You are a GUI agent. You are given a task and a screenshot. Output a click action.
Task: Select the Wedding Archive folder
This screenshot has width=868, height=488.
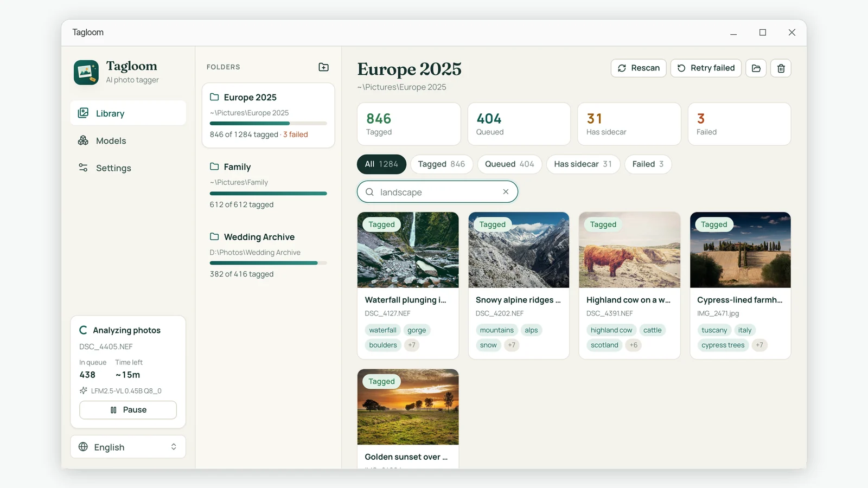tap(269, 255)
